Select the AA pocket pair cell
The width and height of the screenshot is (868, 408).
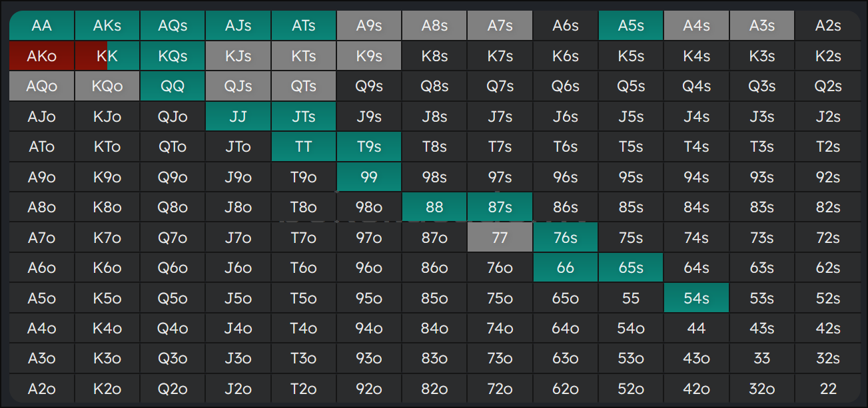41,26
